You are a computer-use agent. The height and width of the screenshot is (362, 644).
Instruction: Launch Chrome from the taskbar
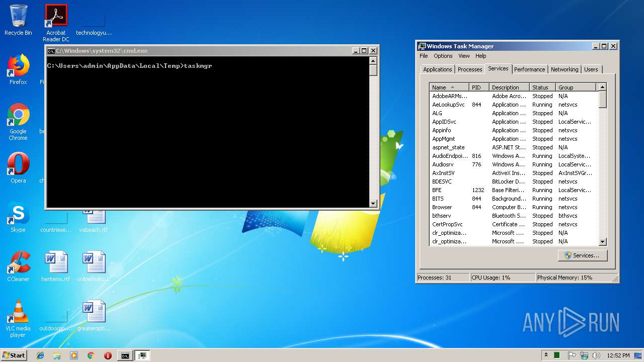[91, 355]
